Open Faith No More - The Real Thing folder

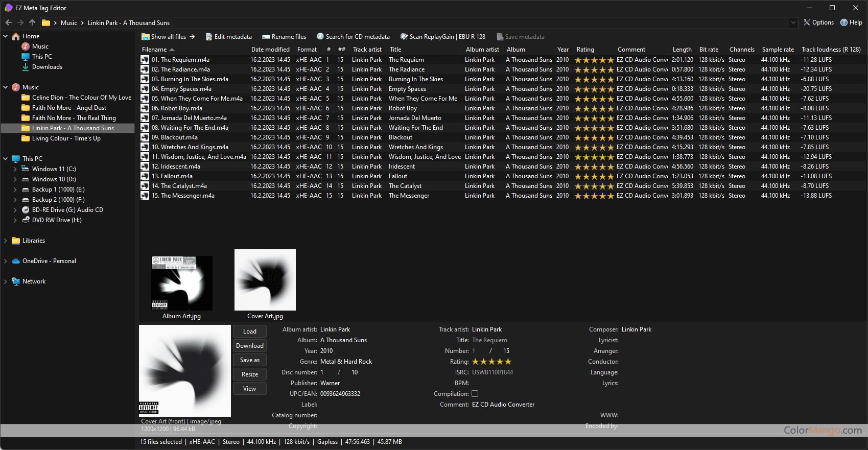pyautogui.click(x=74, y=118)
